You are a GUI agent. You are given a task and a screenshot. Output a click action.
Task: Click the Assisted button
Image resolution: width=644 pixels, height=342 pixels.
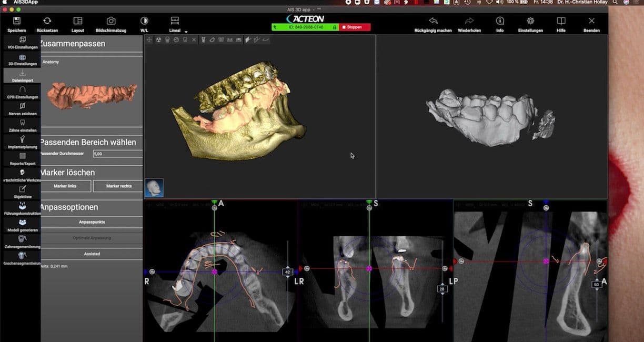(x=92, y=254)
